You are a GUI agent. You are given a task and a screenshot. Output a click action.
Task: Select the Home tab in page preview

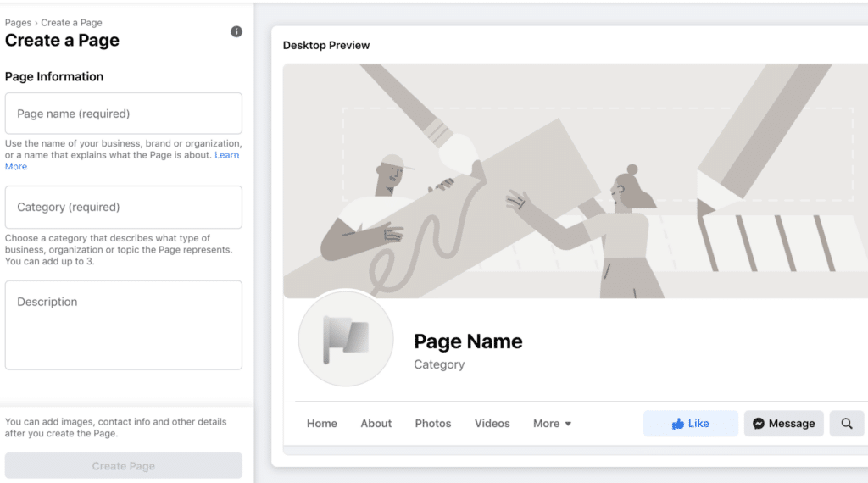(322, 424)
